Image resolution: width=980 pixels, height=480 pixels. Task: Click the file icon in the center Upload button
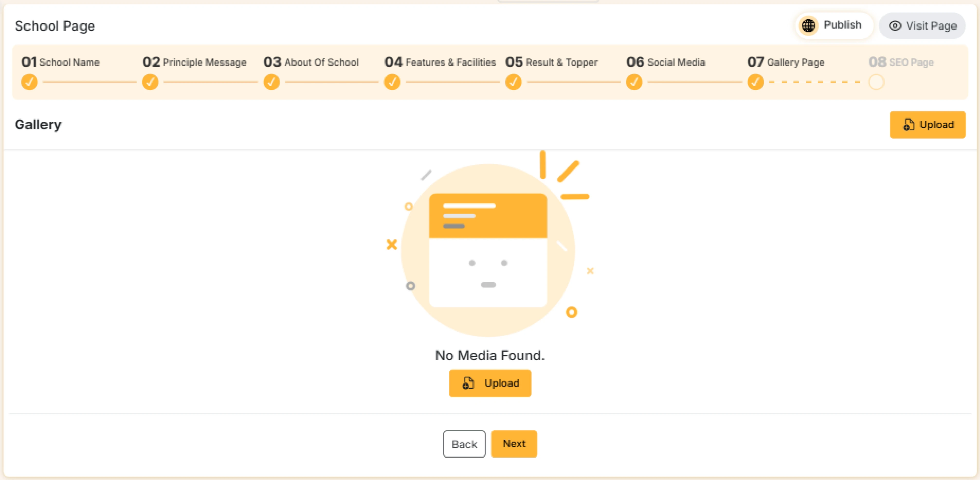[x=468, y=383]
